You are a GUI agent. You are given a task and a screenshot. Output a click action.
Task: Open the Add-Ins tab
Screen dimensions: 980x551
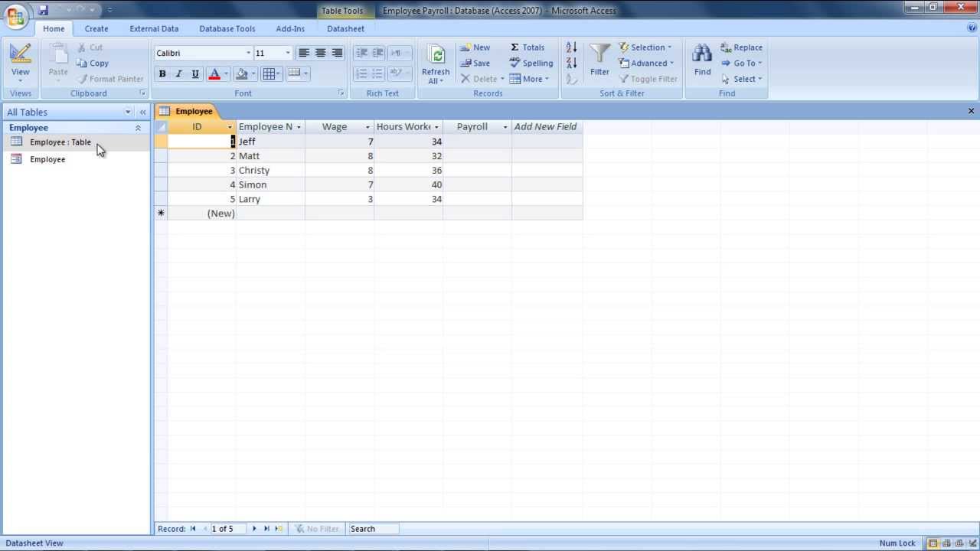[x=290, y=28]
